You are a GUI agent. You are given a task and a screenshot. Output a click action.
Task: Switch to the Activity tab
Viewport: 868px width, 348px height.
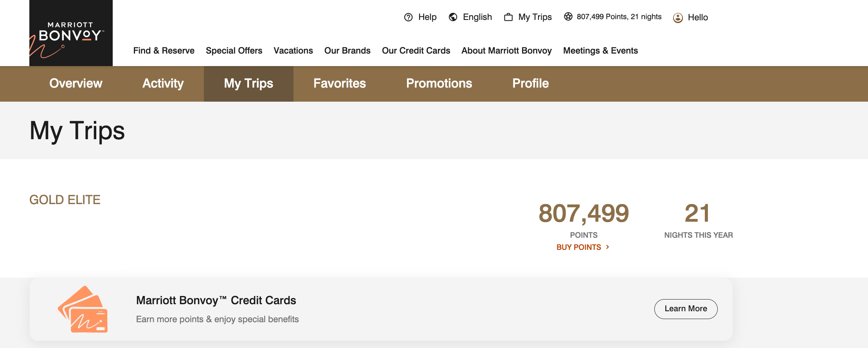pos(163,83)
